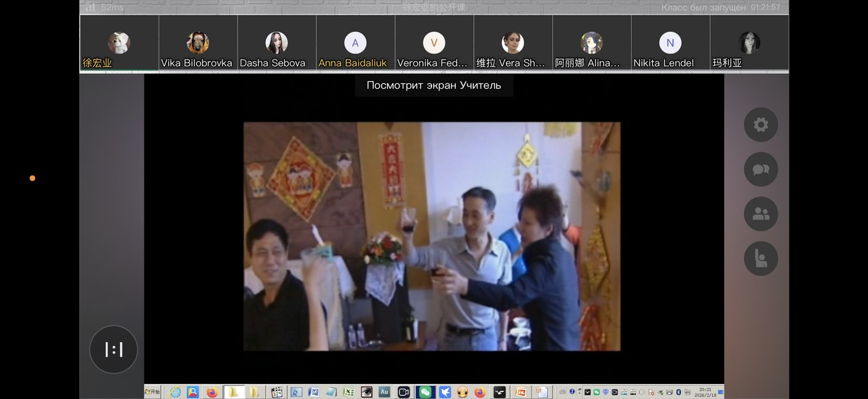Select Anna Baidaliuk avatar with letter A
This screenshot has width=868, height=399.
(355, 43)
